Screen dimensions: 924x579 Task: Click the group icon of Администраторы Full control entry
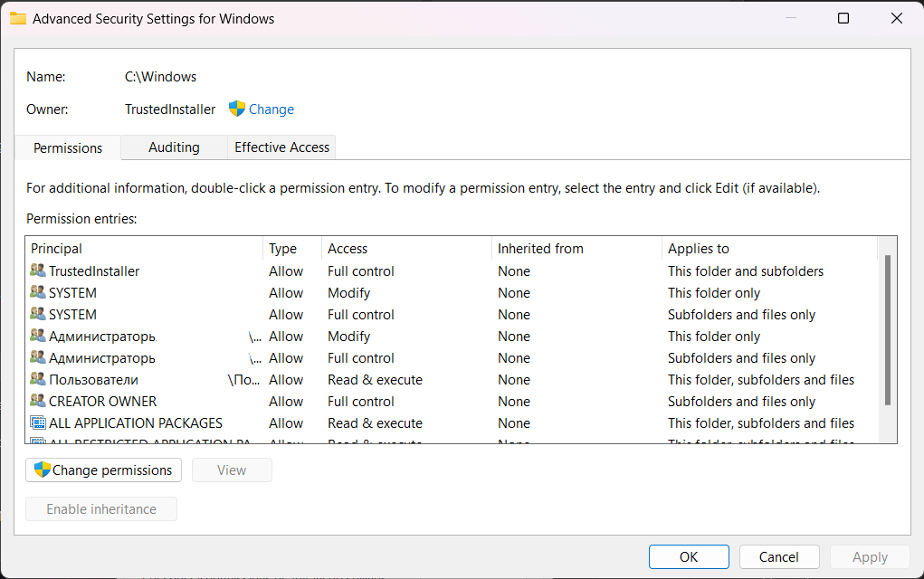click(x=38, y=357)
